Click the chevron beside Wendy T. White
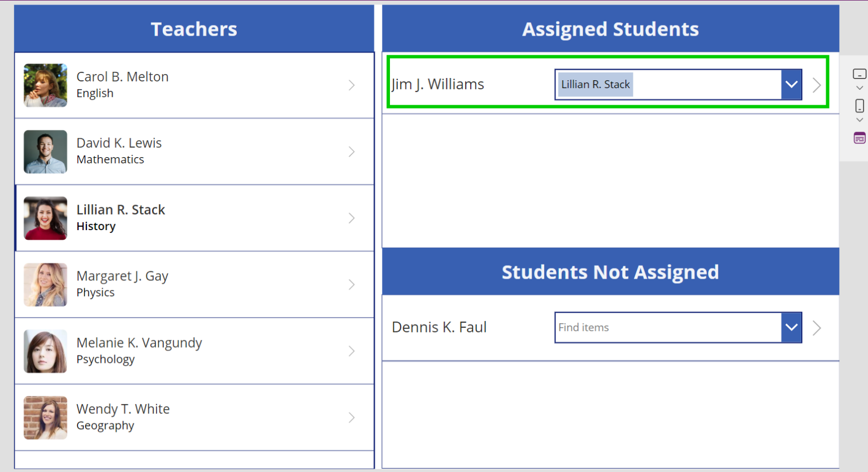The width and height of the screenshot is (868, 472). pyautogui.click(x=351, y=418)
